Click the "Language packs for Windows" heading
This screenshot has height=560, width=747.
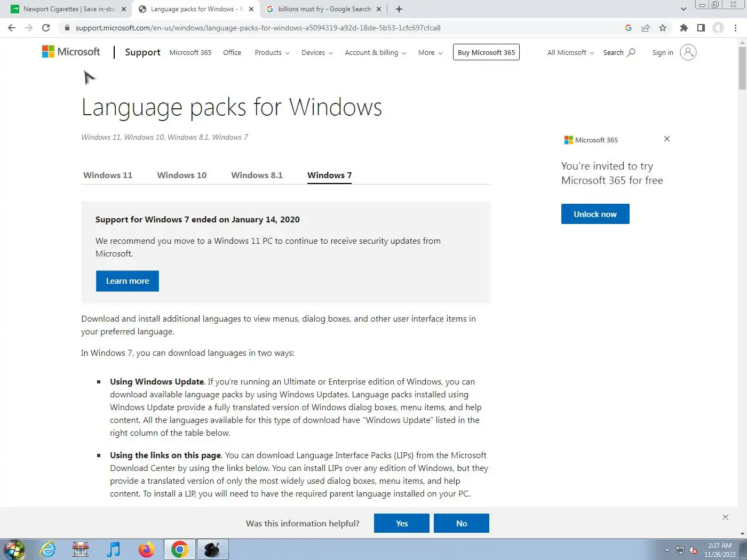(232, 107)
